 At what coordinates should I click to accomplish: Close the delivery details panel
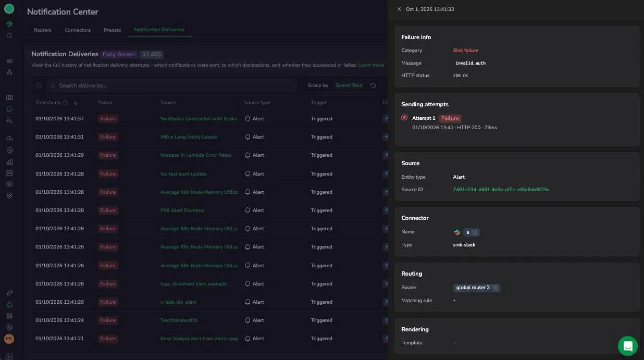[x=399, y=9]
